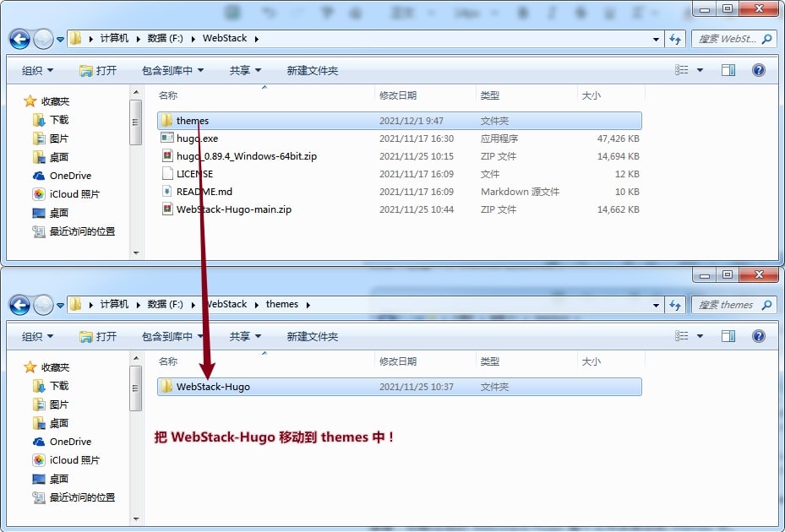Click 数据 (F:) breadcrumb in bottom window
Image resolution: width=785 pixels, height=532 pixels.
coord(166,304)
